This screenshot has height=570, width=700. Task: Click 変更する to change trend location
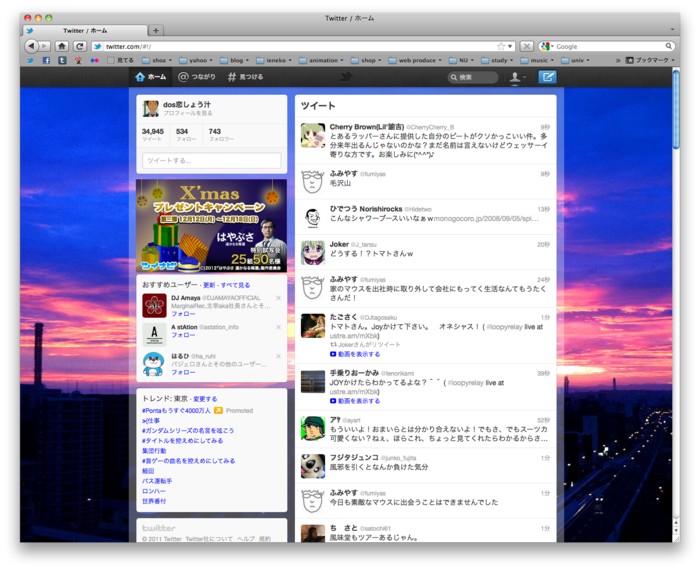[x=205, y=399]
